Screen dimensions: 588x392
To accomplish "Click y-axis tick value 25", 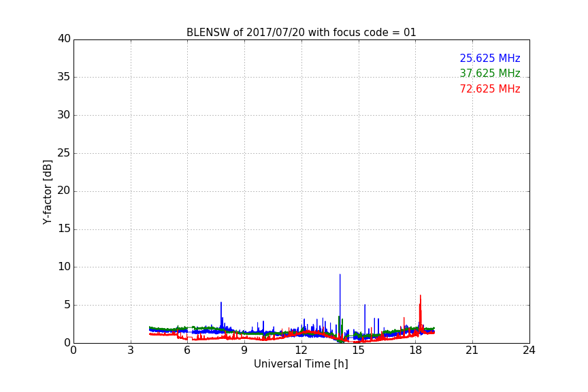I will coord(64,152).
